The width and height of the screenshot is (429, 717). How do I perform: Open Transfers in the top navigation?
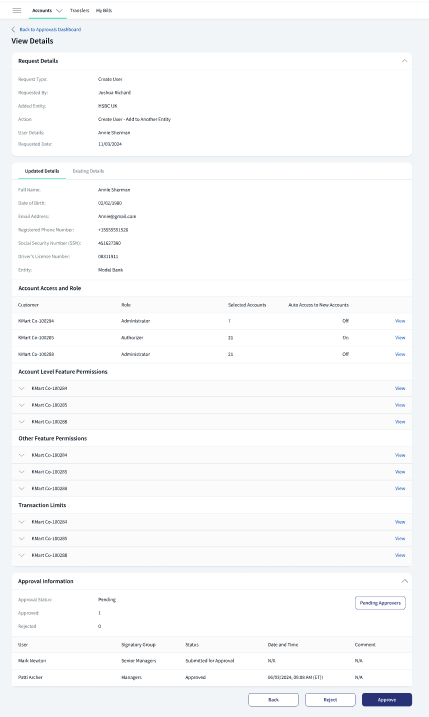tap(80, 10)
